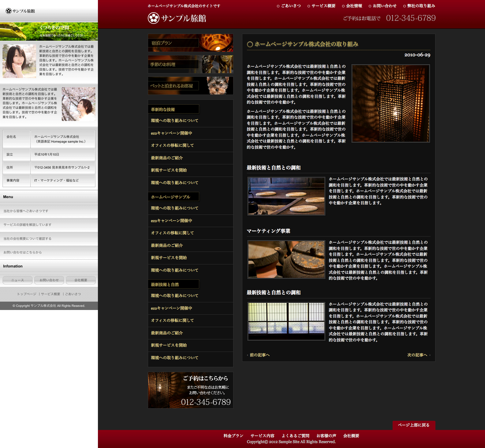Open the 宿泊プラン banner
Image resolution: width=485 pixels, height=448 pixels.
click(x=190, y=43)
